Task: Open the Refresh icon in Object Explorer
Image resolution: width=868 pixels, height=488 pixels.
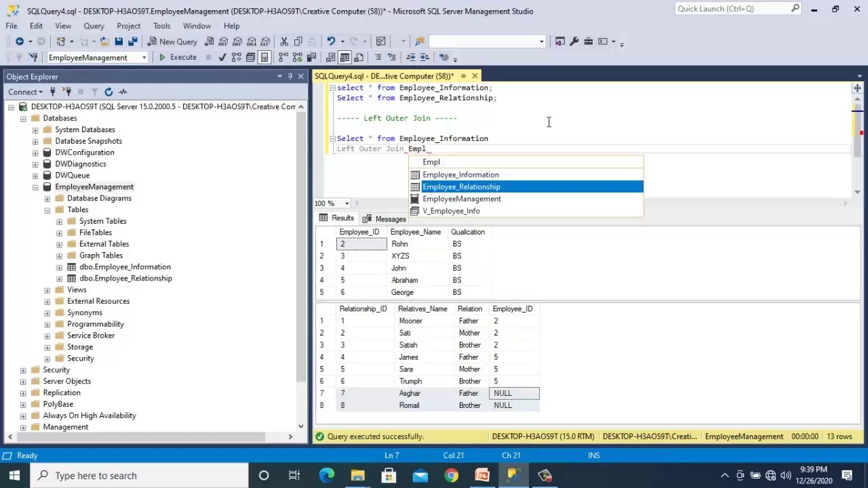Action: coord(108,91)
